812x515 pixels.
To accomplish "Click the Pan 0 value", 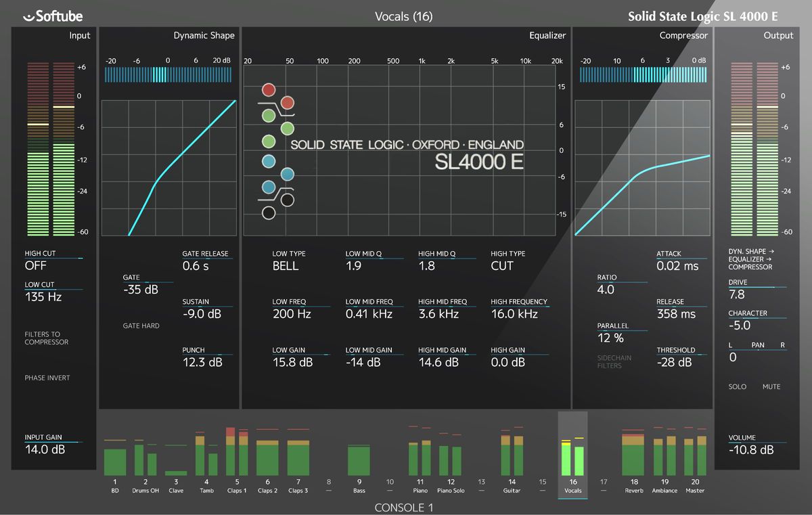I will point(732,357).
